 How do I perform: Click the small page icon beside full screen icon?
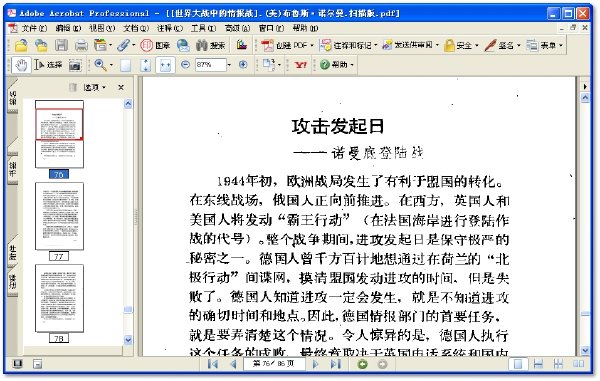tap(37, 364)
